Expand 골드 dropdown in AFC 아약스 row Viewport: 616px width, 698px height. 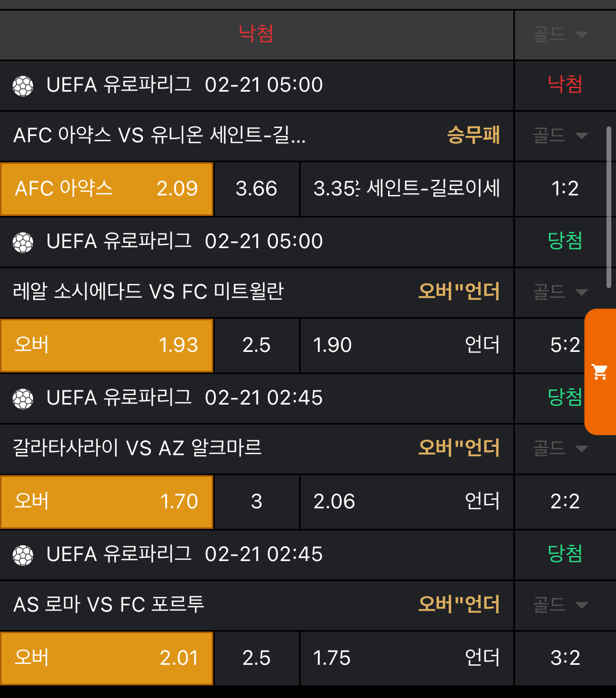click(x=560, y=136)
